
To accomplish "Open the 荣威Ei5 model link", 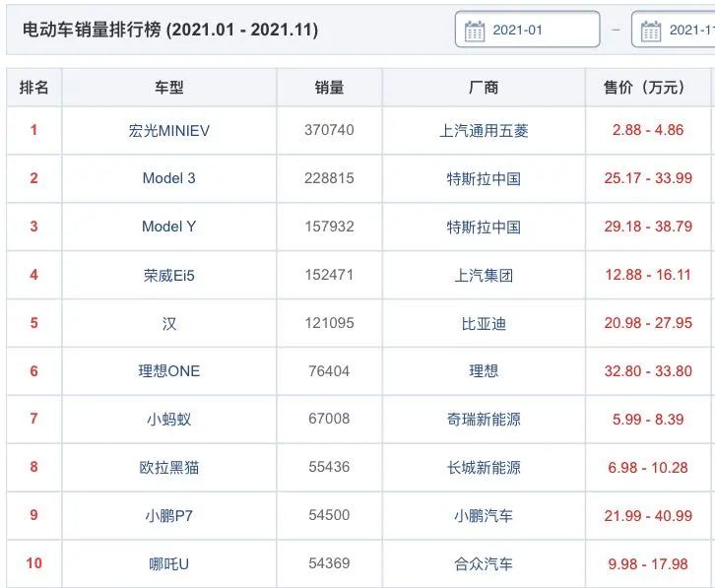I will (168, 275).
